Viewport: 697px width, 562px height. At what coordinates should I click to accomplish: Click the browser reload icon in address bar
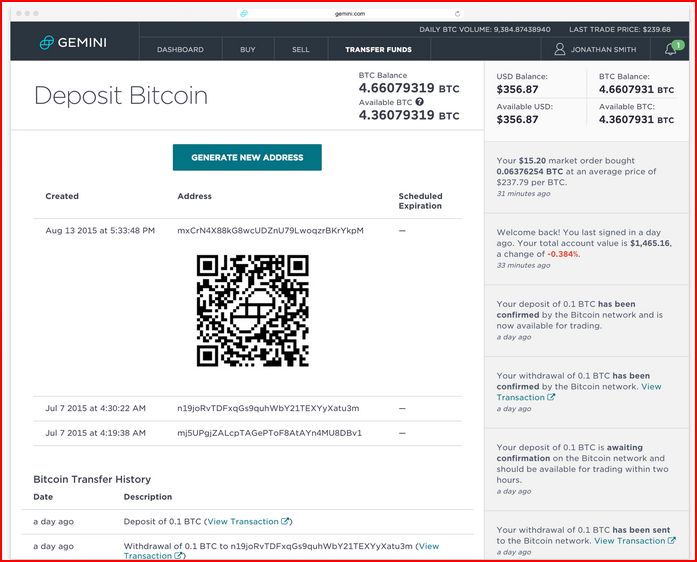[x=457, y=13]
